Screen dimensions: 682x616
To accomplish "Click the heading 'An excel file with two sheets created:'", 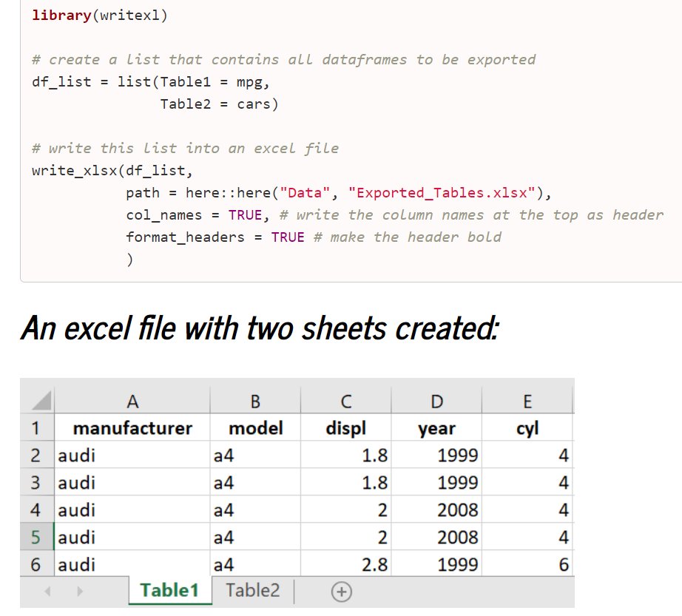I will pyautogui.click(x=260, y=328).
